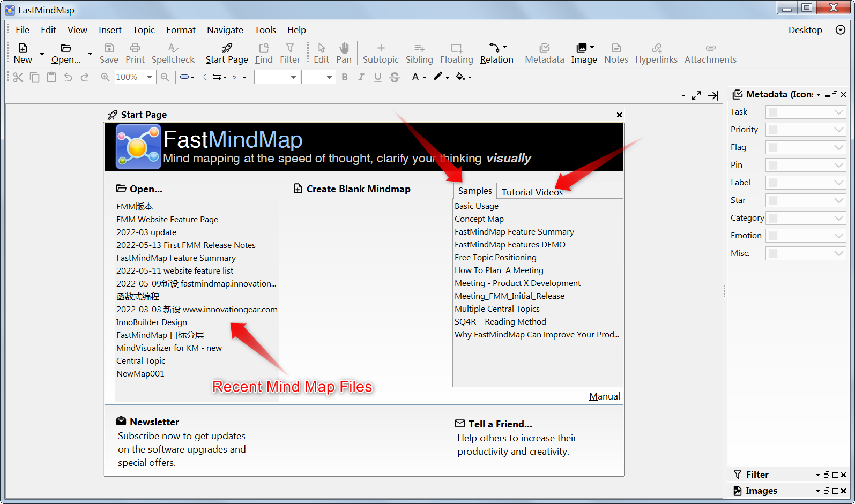Toggle Italic formatting
The height and width of the screenshot is (504, 855).
(361, 77)
